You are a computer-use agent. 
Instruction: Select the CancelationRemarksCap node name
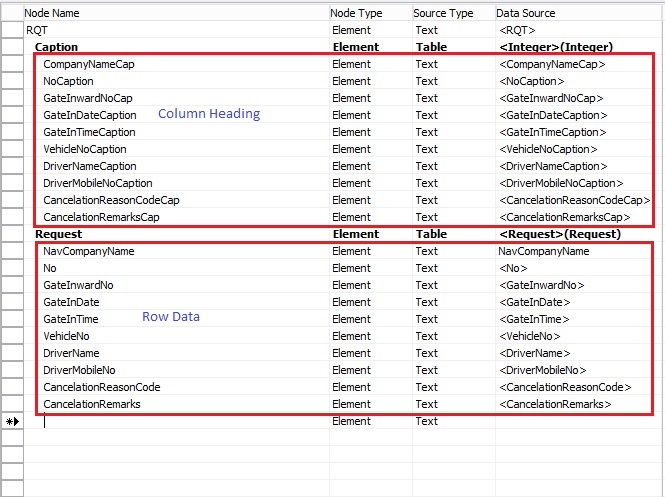101,217
